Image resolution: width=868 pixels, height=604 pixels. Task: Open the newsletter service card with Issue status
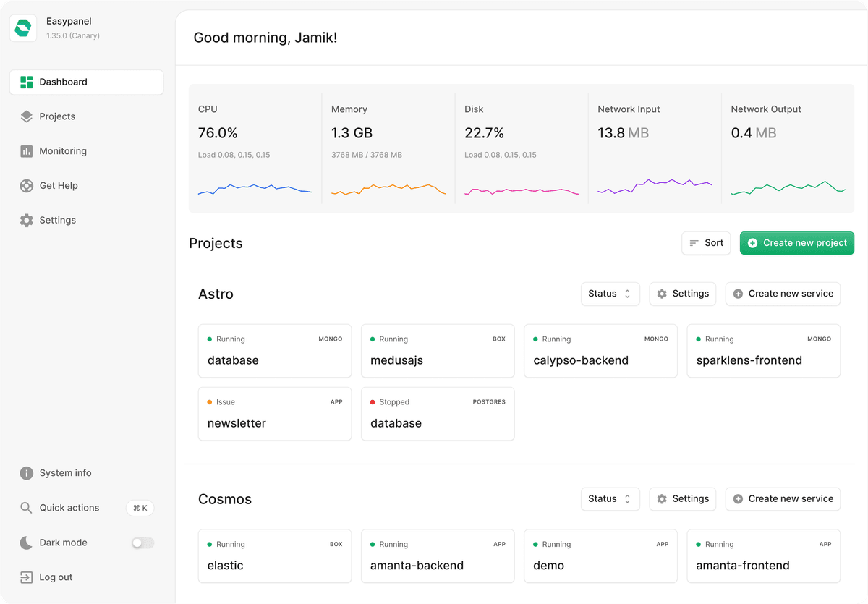[275, 414]
